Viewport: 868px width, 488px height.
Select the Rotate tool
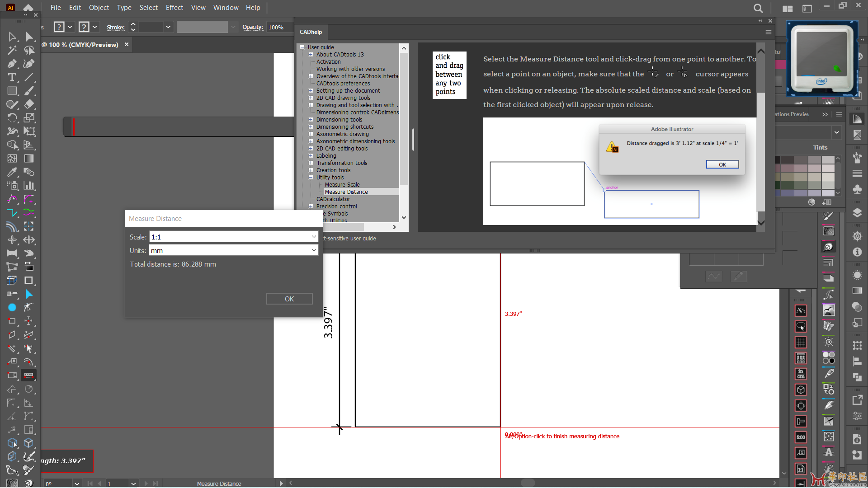(12, 118)
